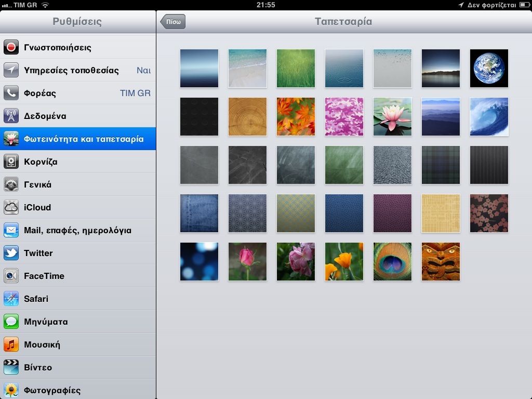Tap the orange Music note icon

(11, 344)
